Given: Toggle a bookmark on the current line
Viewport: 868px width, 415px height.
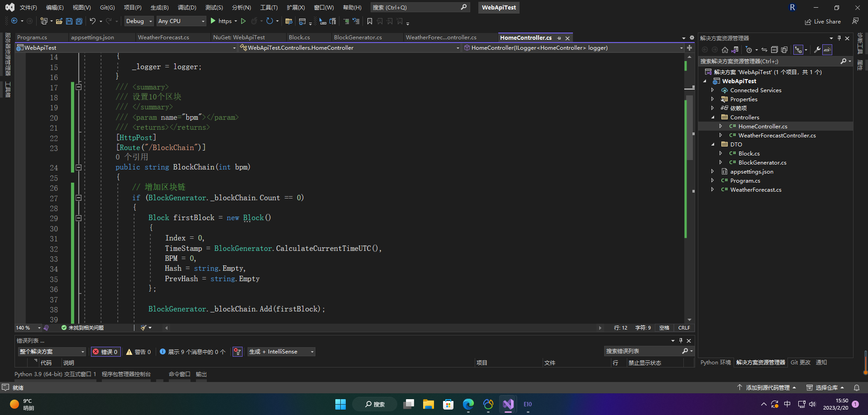Looking at the screenshot, I should coord(370,21).
